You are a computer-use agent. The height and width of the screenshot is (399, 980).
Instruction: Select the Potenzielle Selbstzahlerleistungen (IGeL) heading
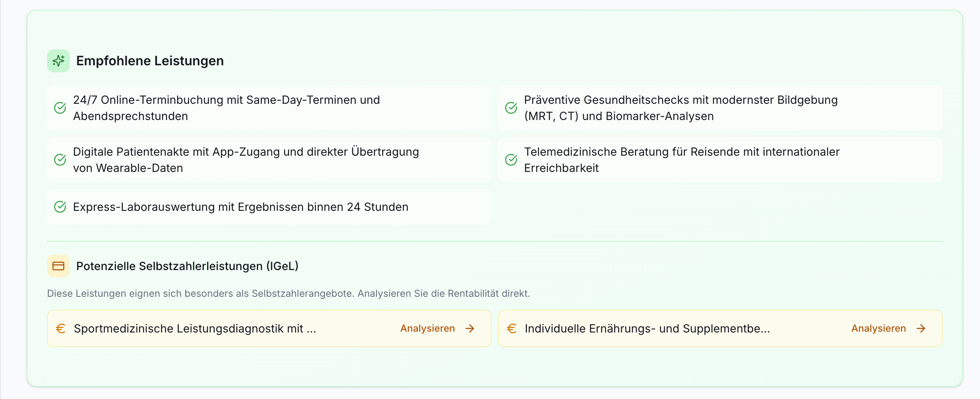pos(187,266)
